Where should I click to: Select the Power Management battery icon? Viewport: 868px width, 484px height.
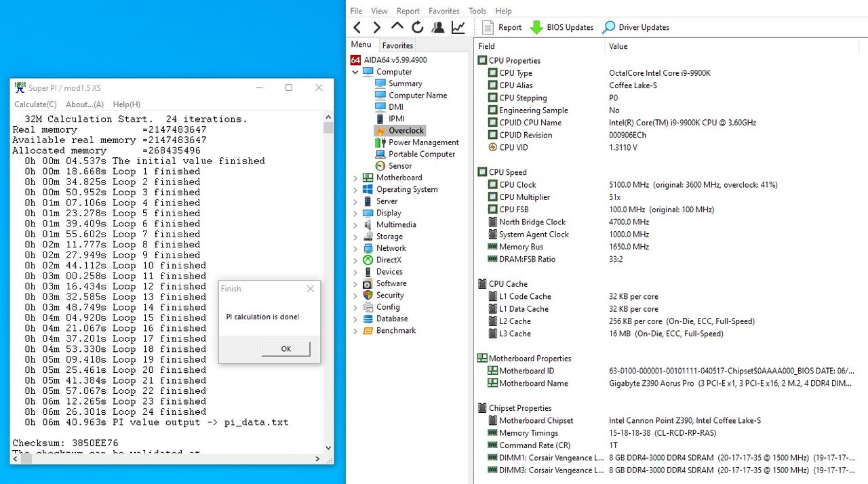(380, 142)
